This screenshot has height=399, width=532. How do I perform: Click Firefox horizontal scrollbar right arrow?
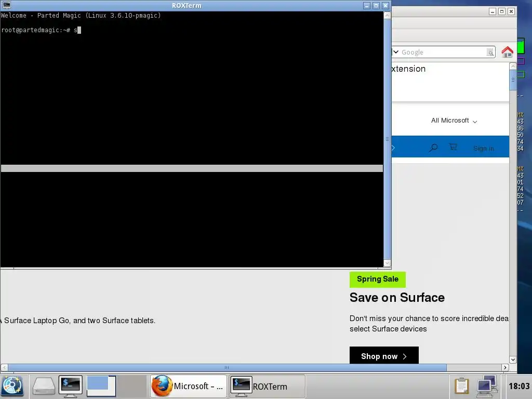click(x=505, y=367)
